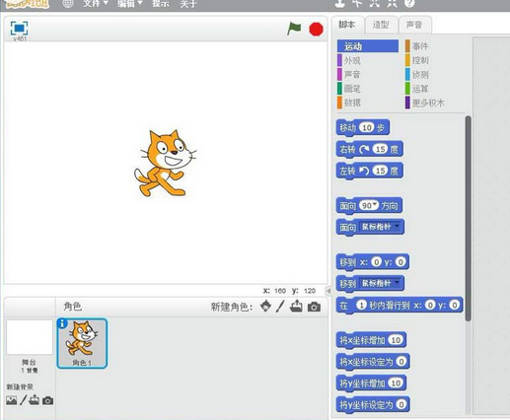Switch to the 声音 tab
The image size is (510, 420).
click(414, 25)
